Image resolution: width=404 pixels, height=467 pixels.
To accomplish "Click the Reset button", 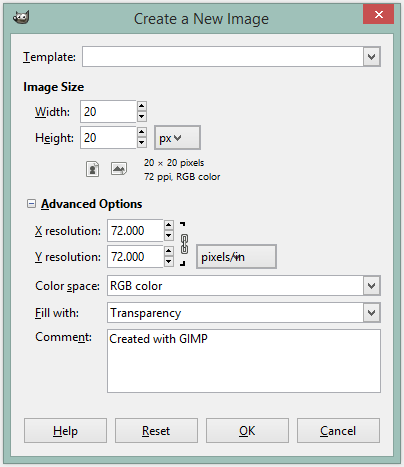I will tap(156, 431).
